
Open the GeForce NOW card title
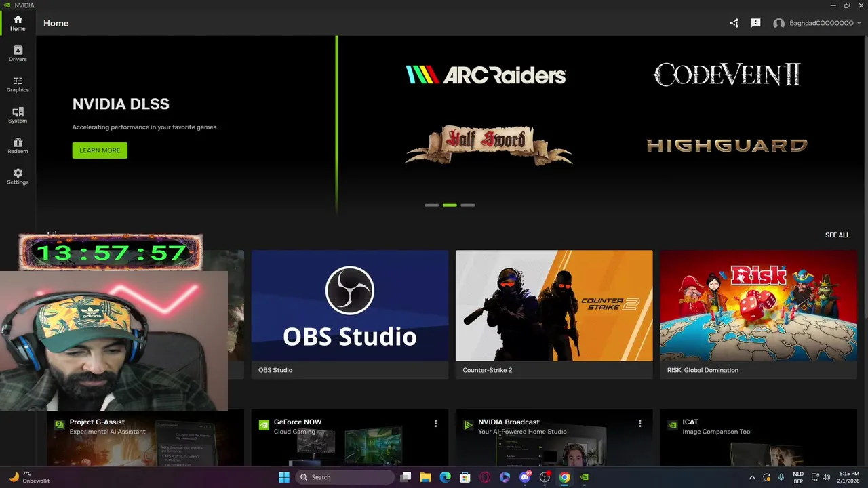click(298, 422)
